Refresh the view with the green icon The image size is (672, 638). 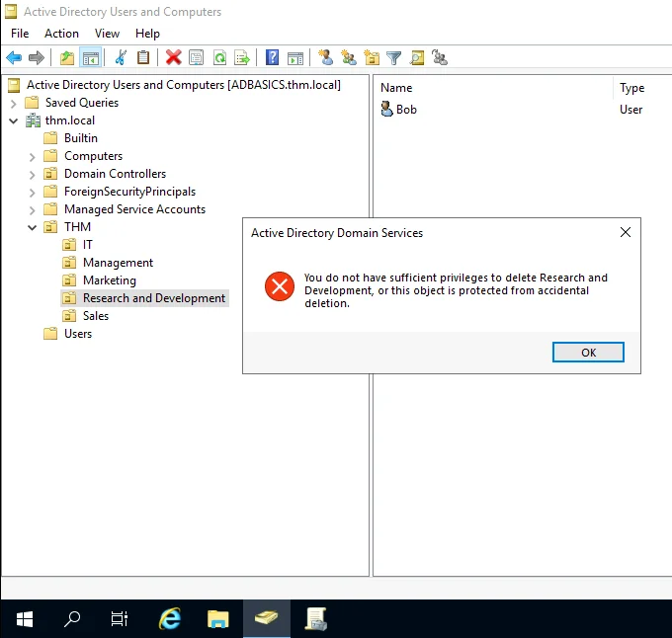click(219, 57)
